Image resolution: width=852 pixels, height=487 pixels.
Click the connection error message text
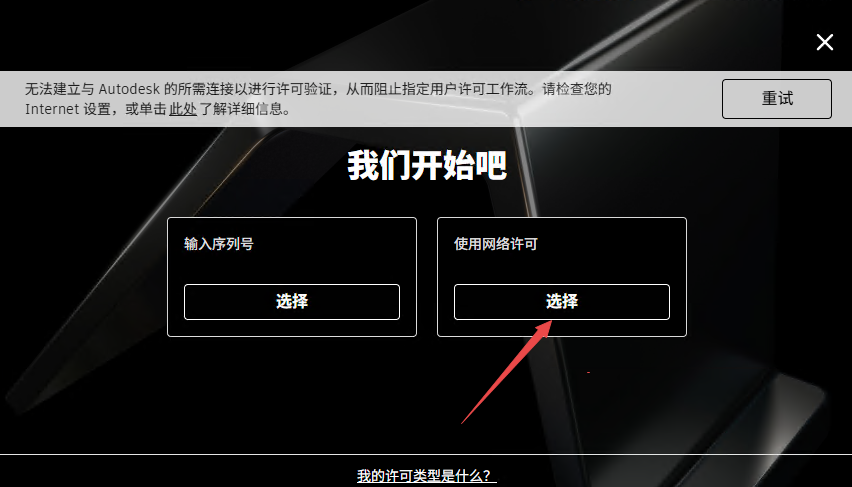click(318, 98)
